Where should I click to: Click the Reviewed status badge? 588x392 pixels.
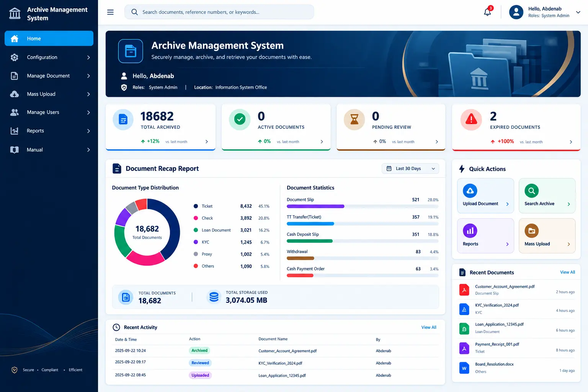[200, 363]
